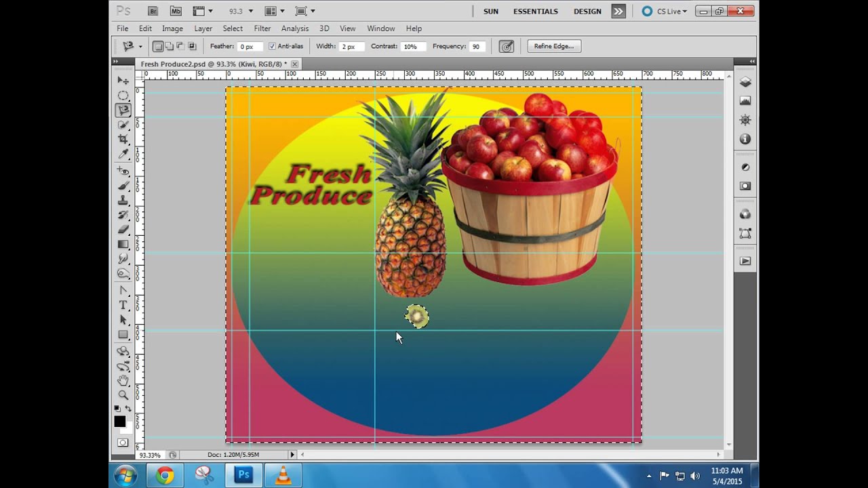Open the Actions panel icon
Screen dimensions: 868x488
(745, 261)
